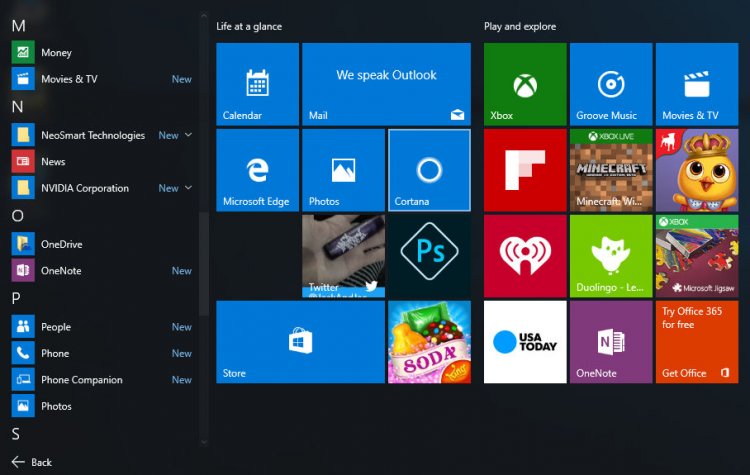Open the Farmville bird game tile
This screenshot has width=750, height=475.
pyautogui.click(x=697, y=170)
